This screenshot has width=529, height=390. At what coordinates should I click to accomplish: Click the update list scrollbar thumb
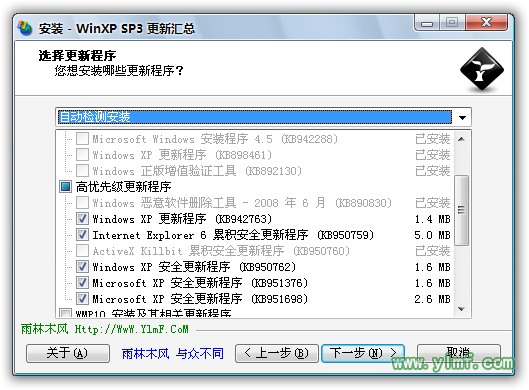click(462, 210)
